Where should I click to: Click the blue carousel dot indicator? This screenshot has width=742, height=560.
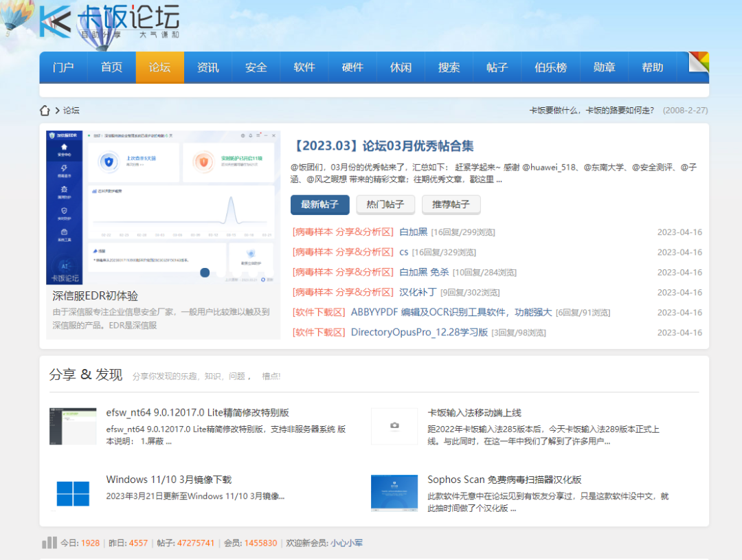[205, 273]
